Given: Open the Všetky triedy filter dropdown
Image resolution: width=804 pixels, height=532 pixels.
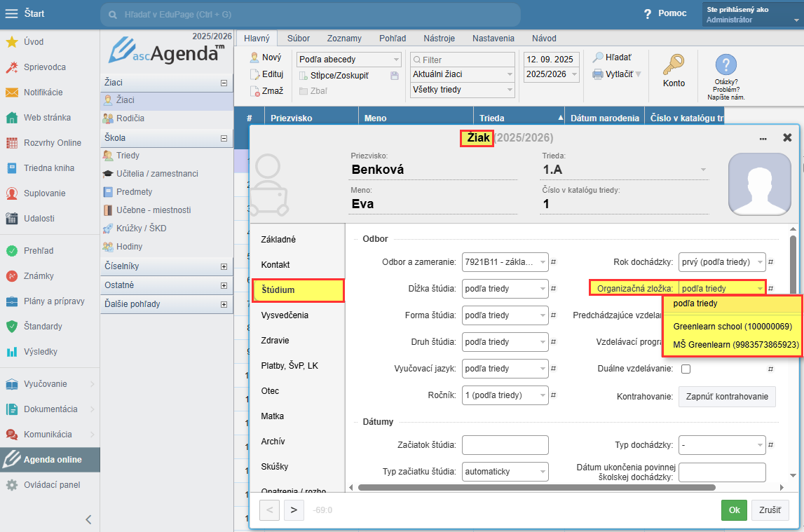Looking at the screenshot, I should [x=462, y=90].
